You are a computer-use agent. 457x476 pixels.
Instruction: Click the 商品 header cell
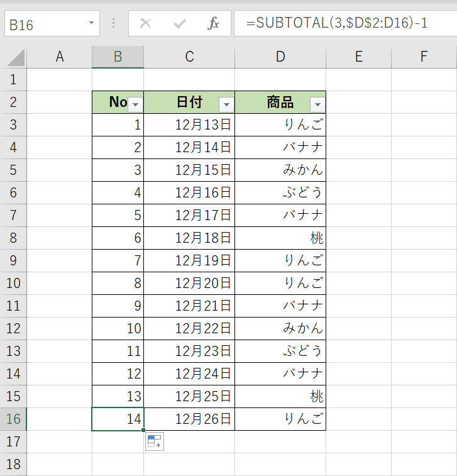[280, 102]
